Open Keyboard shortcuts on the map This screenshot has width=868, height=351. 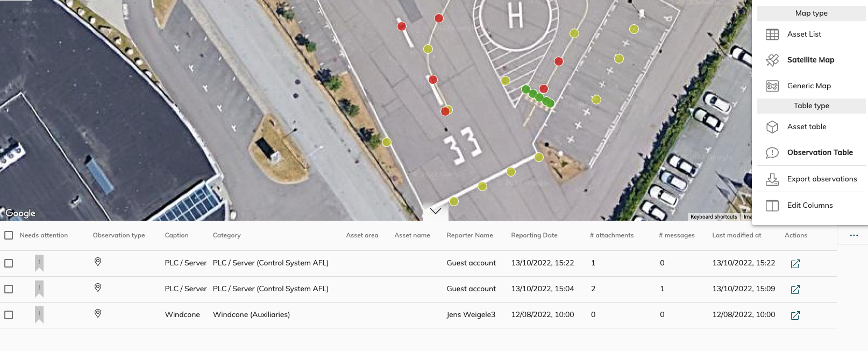click(x=714, y=217)
